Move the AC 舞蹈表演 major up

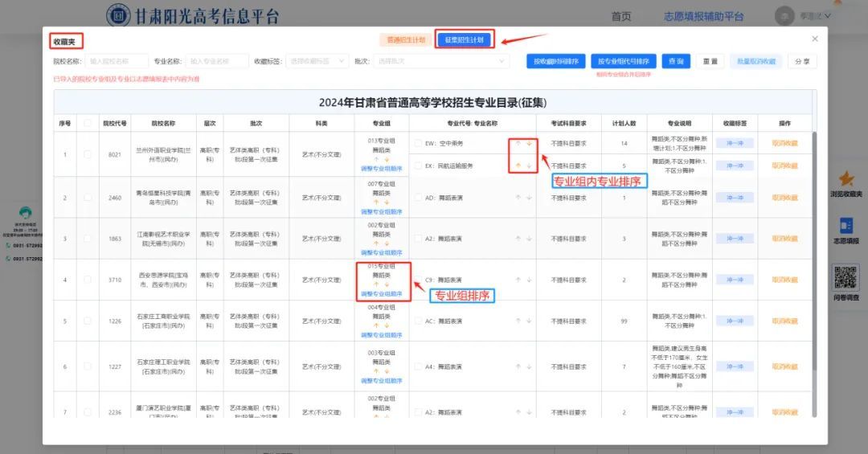(x=518, y=321)
